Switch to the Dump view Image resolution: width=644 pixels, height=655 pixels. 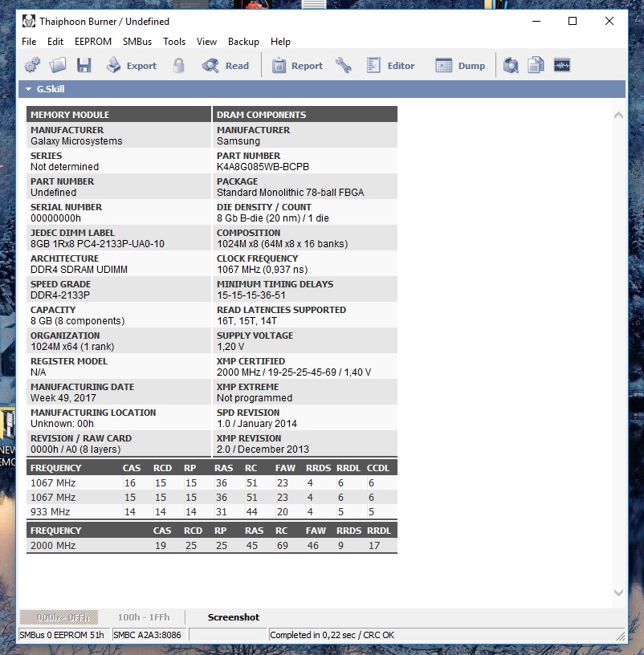coord(460,65)
